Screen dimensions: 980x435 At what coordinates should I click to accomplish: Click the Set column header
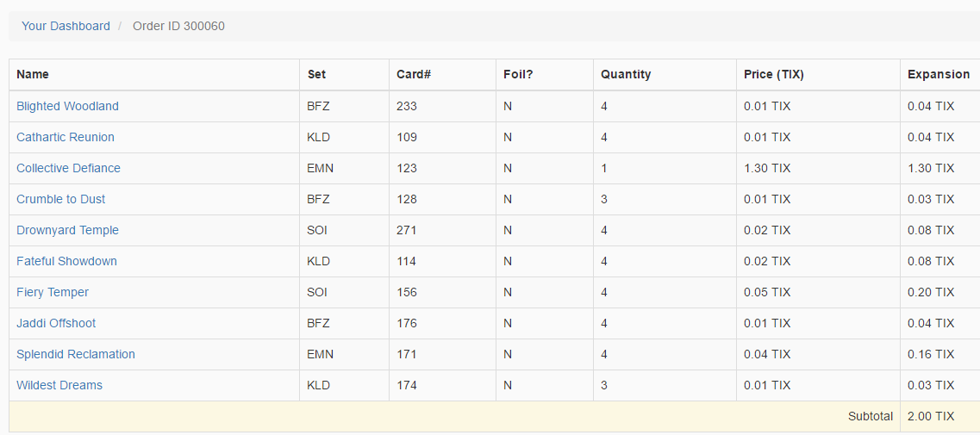coord(317,74)
